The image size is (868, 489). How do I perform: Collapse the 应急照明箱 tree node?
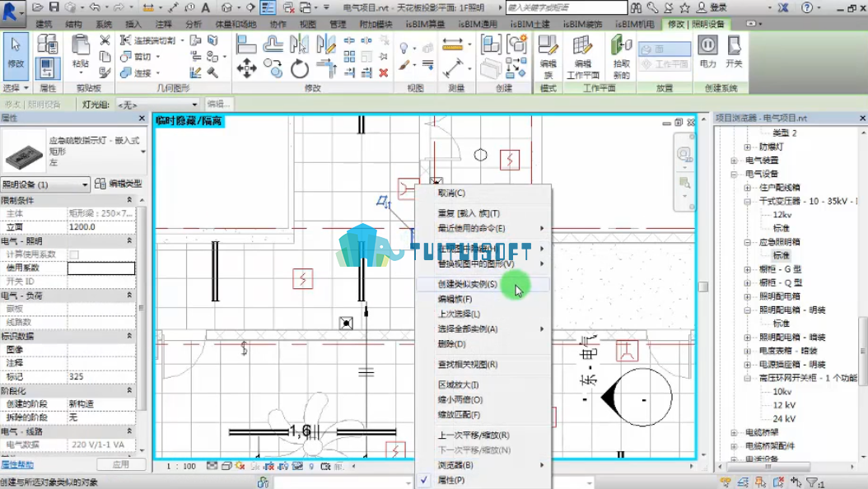[x=747, y=242]
